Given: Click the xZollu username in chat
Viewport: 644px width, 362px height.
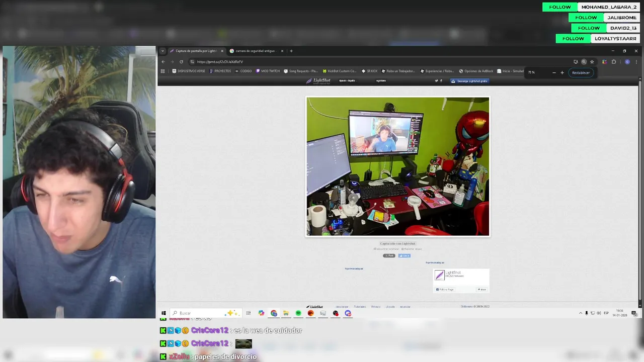Looking at the screenshot, I should (180, 356).
